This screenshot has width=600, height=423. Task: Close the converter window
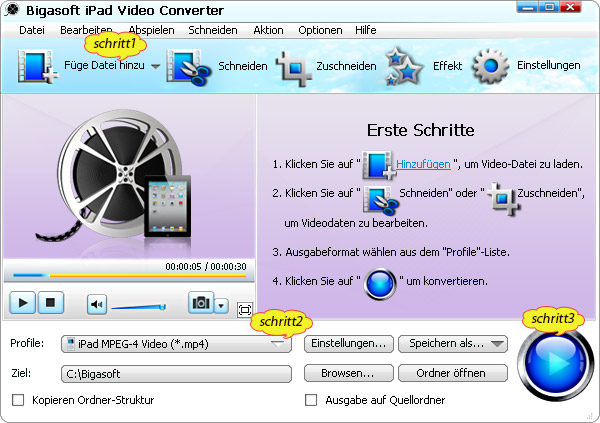pos(571,7)
